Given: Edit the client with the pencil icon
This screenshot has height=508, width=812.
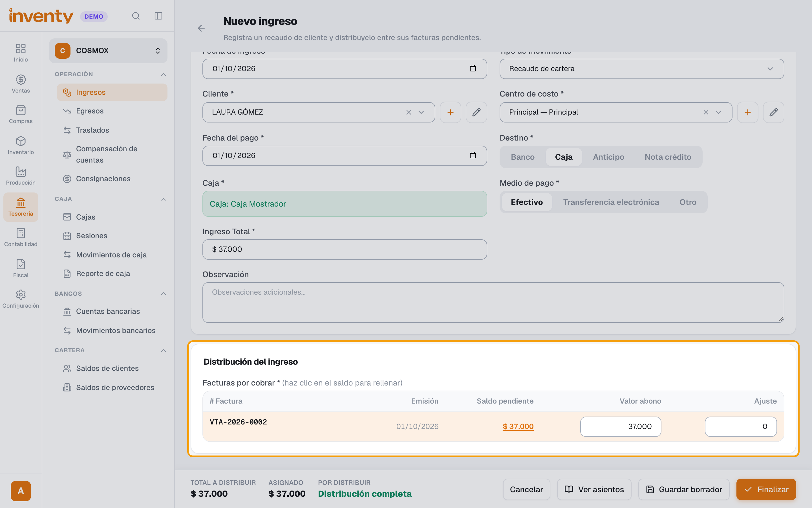Looking at the screenshot, I should 476,112.
